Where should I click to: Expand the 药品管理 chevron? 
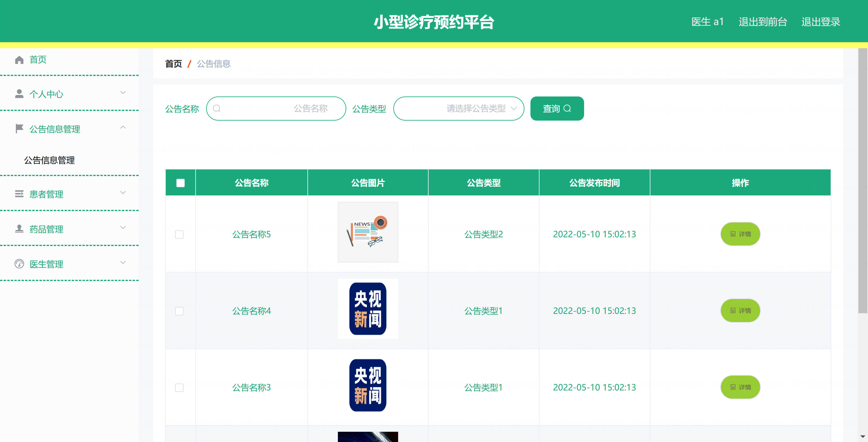click(123, 228)
